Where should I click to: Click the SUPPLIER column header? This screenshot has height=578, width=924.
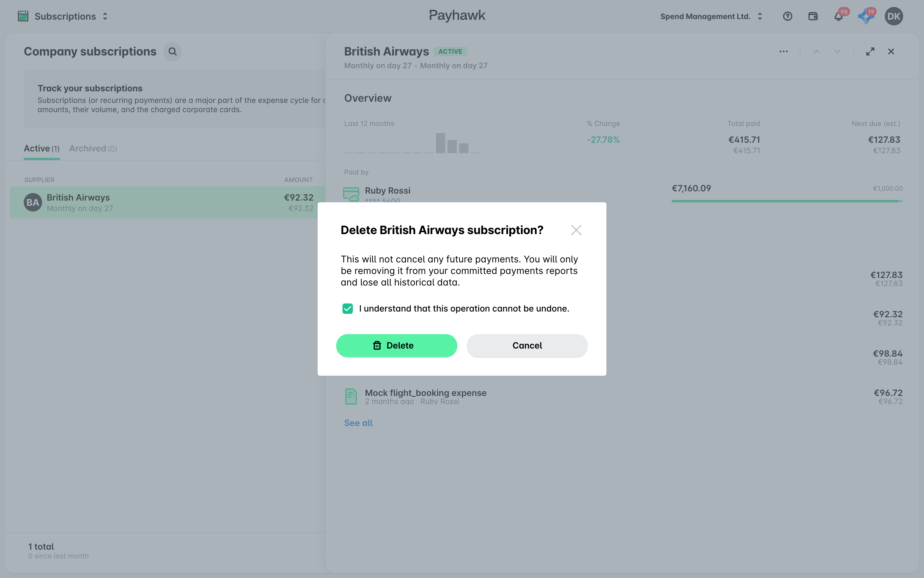pos(39,180)
